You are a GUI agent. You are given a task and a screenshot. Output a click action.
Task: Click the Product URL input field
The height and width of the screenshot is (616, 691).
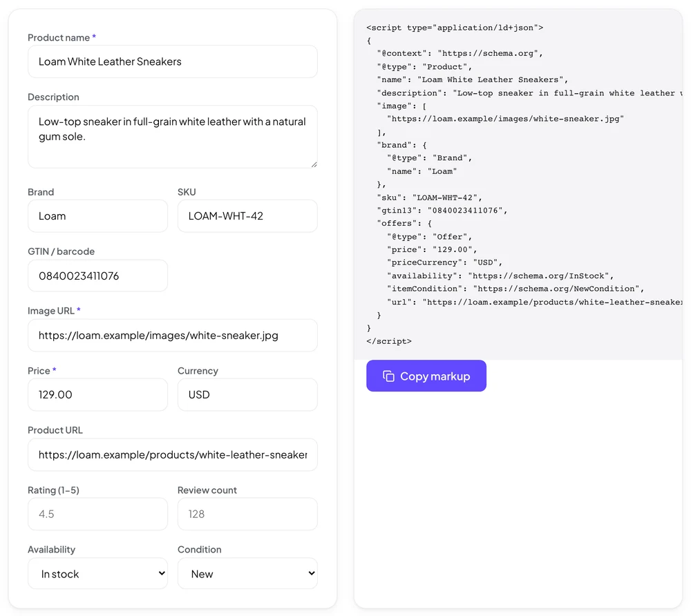(x=173, y=454)
